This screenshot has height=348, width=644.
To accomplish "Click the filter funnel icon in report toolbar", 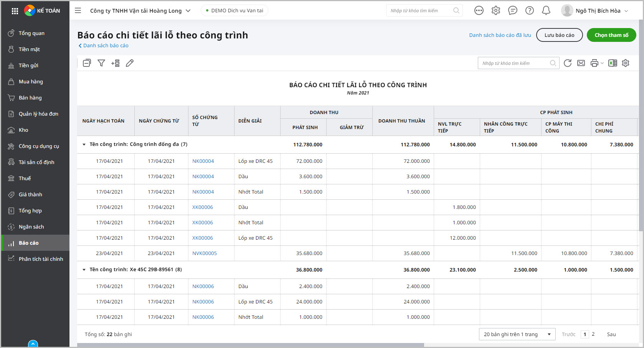I will [101, 63].
